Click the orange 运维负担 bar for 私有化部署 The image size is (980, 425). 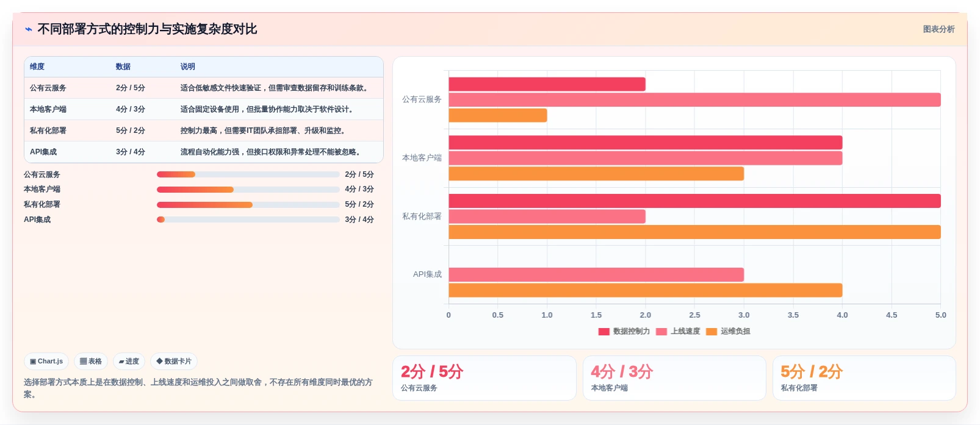tap(694, 232)
